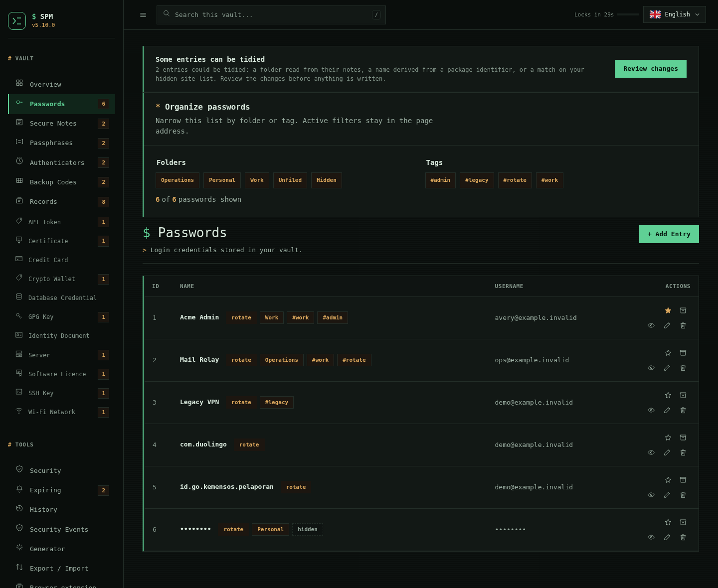Filter passwords by the #legacy tag

click(x=477, y=180)
